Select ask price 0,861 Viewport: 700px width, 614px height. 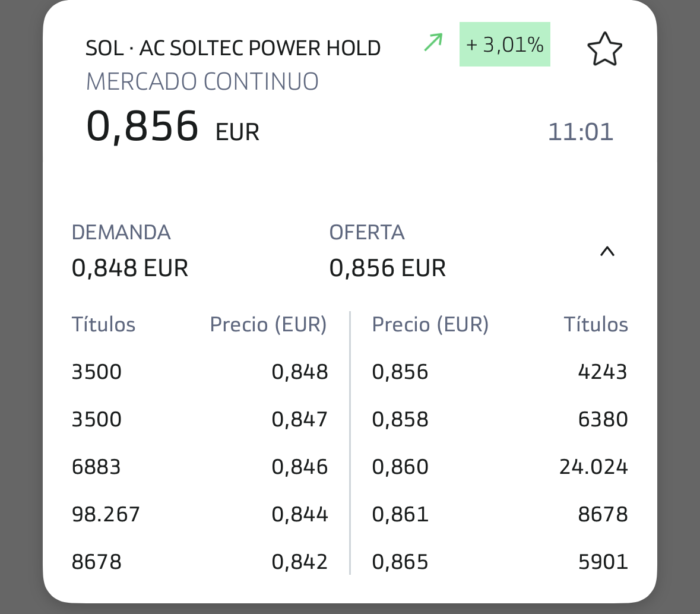(400, 514)
